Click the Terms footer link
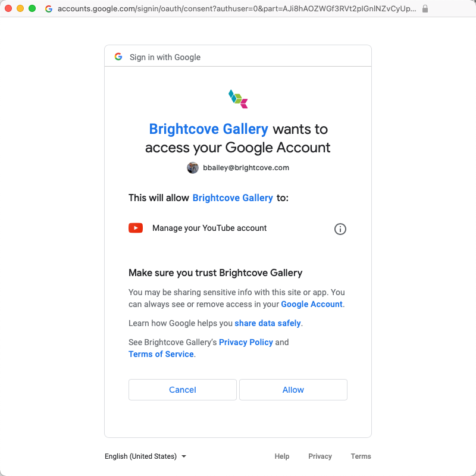This screenshot has height=476, width=476. (361, 456)
